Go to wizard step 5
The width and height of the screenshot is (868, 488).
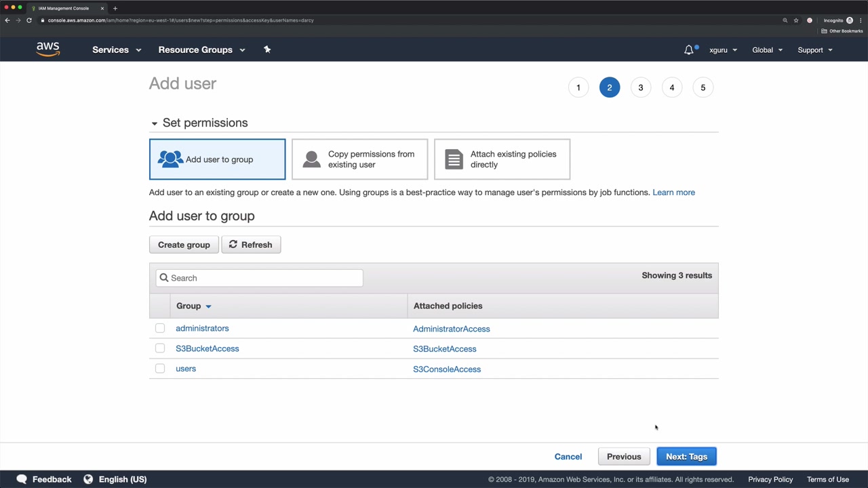point(703,87)
